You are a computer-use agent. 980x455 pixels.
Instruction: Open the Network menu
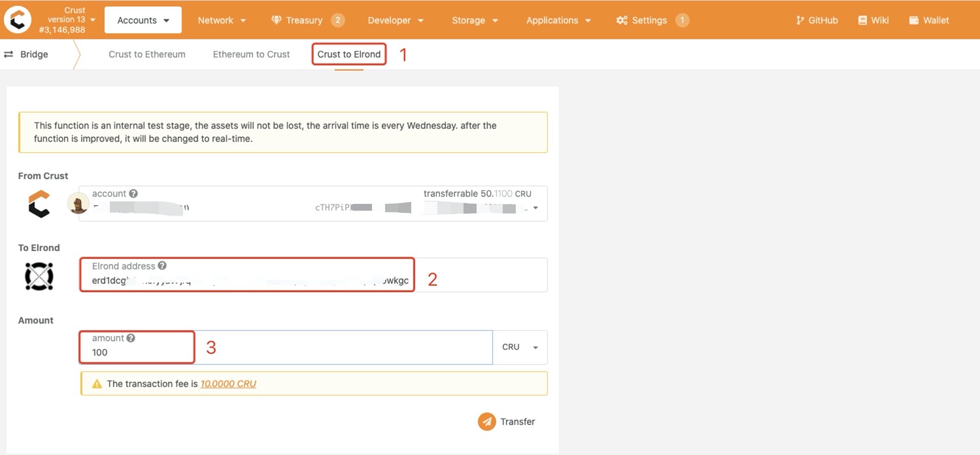[222, 20]
